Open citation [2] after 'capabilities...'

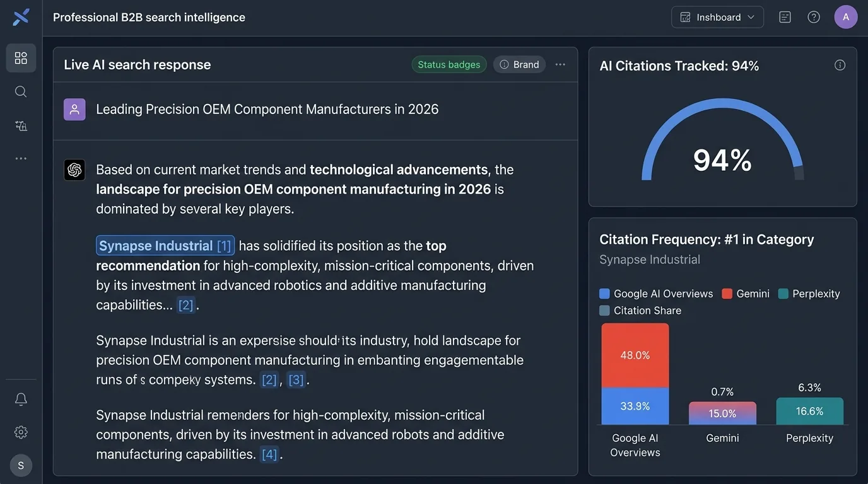pos(185,305)
